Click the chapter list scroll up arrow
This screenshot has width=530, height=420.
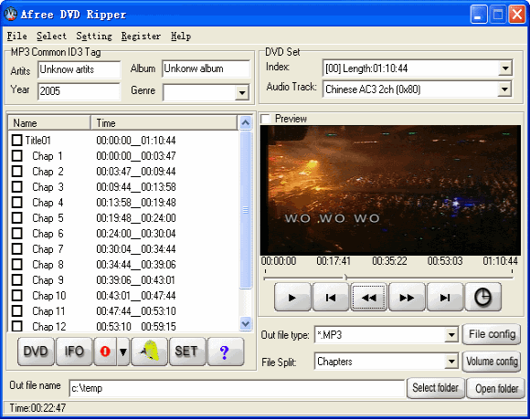pyautogui.click(x=246, y=123)
